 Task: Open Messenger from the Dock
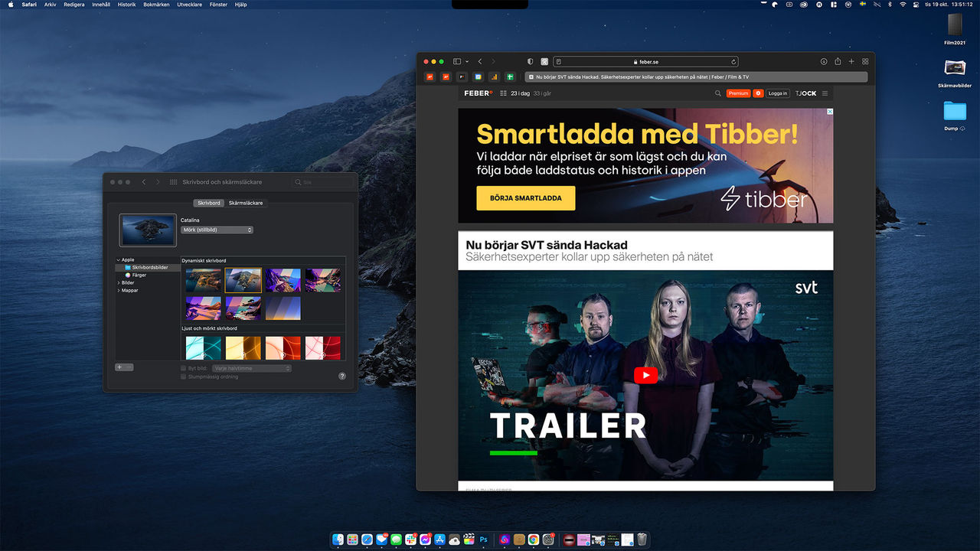pos(425,540)
